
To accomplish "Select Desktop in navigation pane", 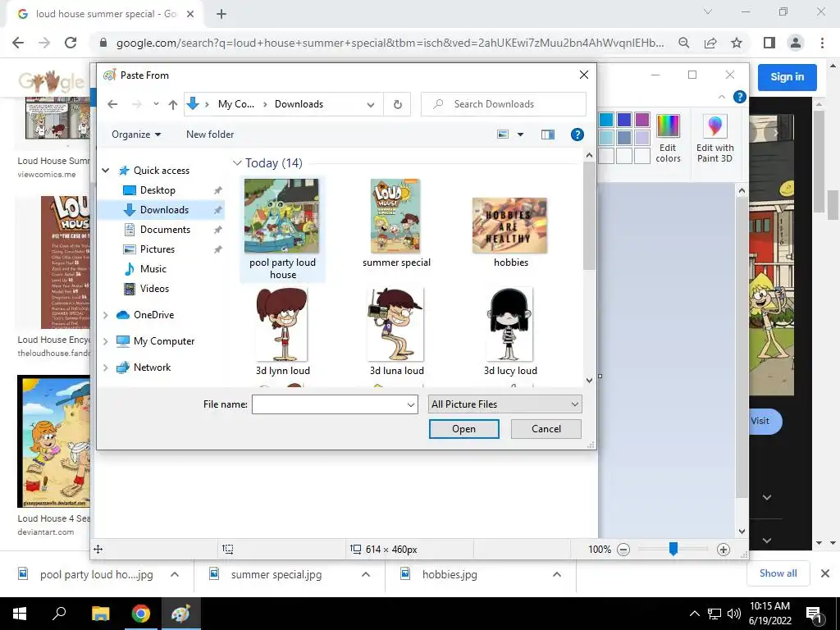I will [157, 190].
